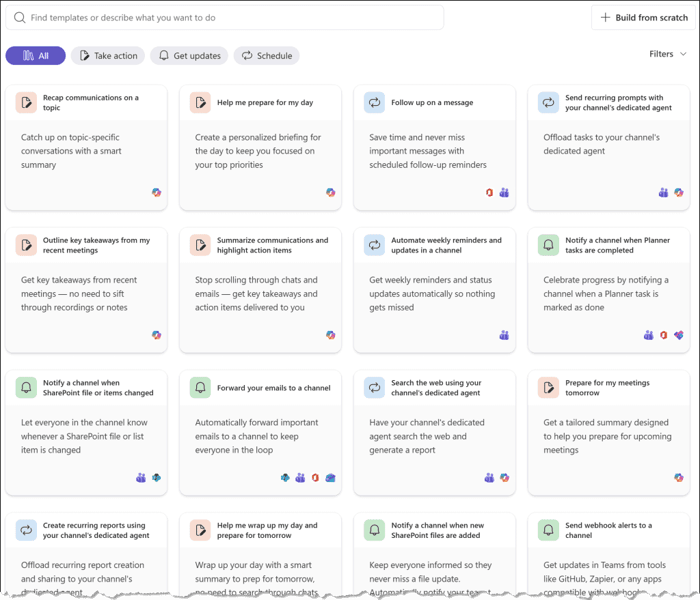Click the icon on Help me wrap up my day
700x600 pixels.
pyautogui.click(x=200, y=530)
